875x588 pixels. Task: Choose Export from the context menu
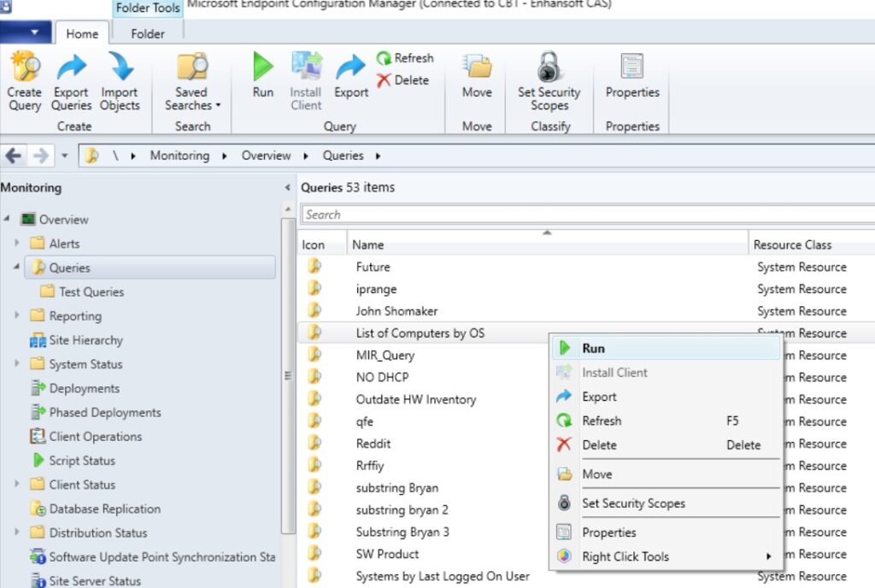click(600, 396)
